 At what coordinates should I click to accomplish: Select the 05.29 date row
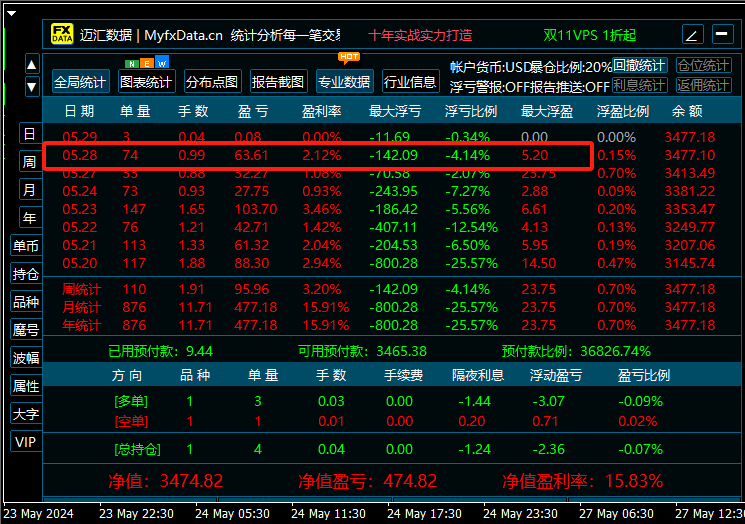pyautogui.click(x=390, y=137)
